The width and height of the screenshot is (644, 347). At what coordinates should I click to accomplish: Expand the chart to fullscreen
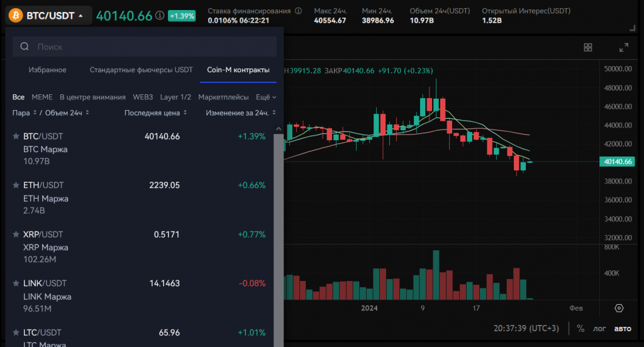click(624, 48)
